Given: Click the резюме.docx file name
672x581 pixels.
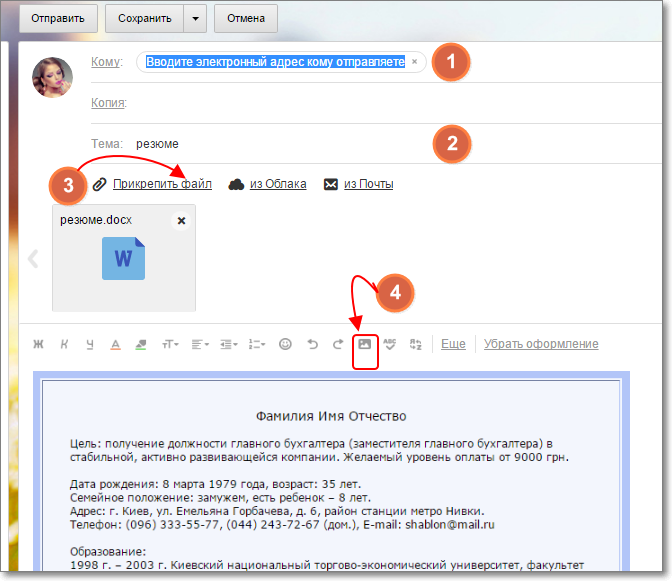Looking at the screenshot, I should 96,220.
